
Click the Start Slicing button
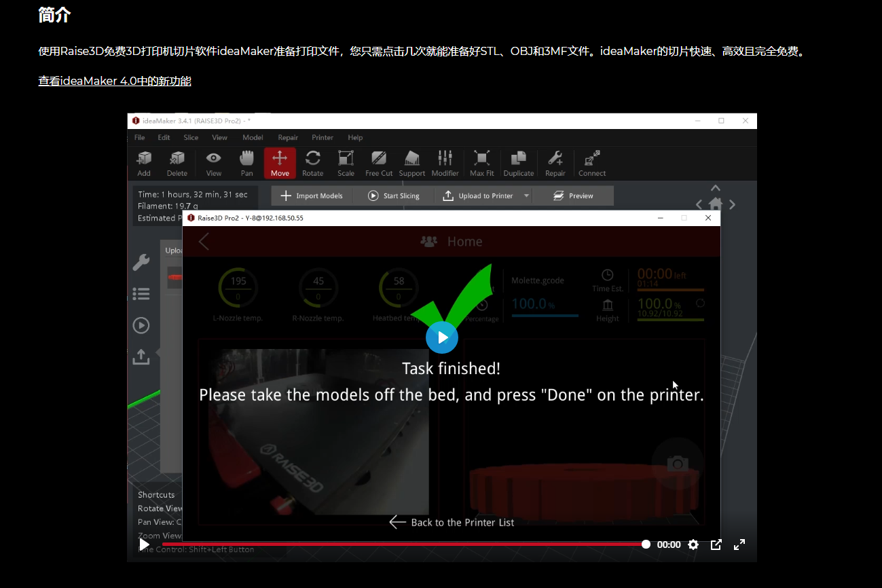coord(394,196)
